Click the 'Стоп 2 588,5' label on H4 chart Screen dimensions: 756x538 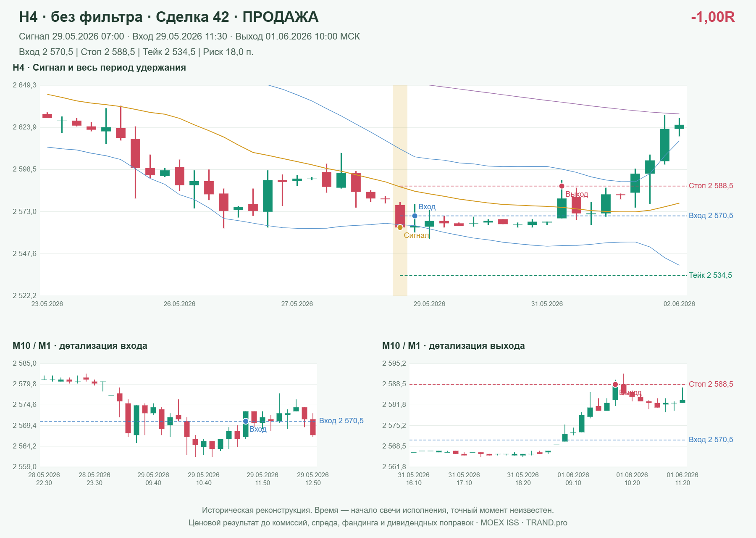click(711, 186)
